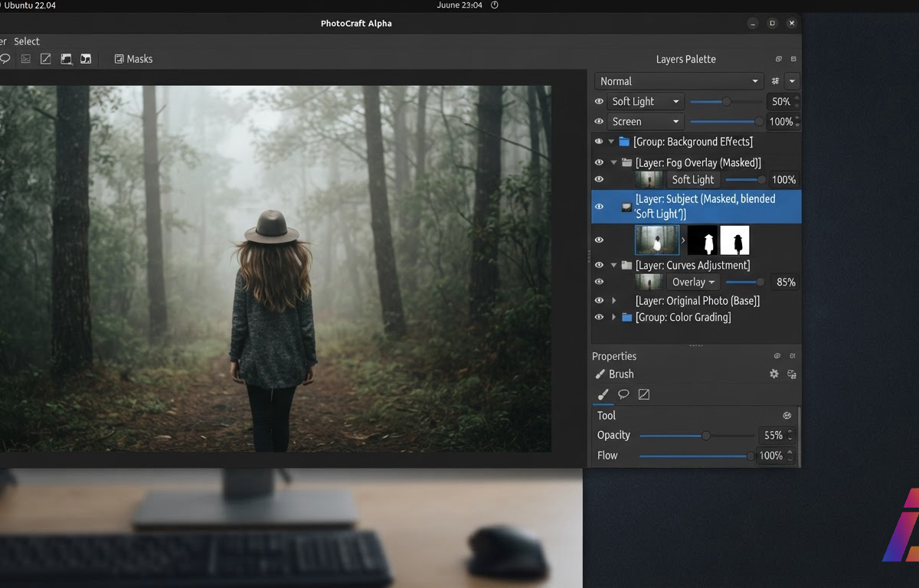Click the reset icon in the Tool section header
919x588 pixels.
(x=787, y=416)
